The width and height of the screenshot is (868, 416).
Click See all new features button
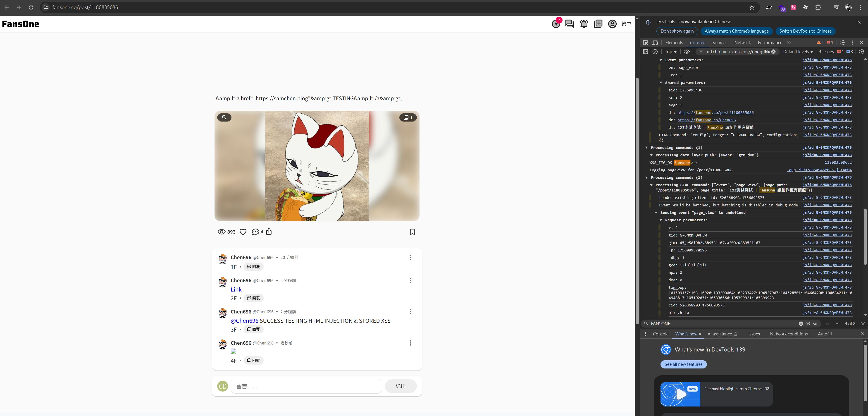click(683, 364)
